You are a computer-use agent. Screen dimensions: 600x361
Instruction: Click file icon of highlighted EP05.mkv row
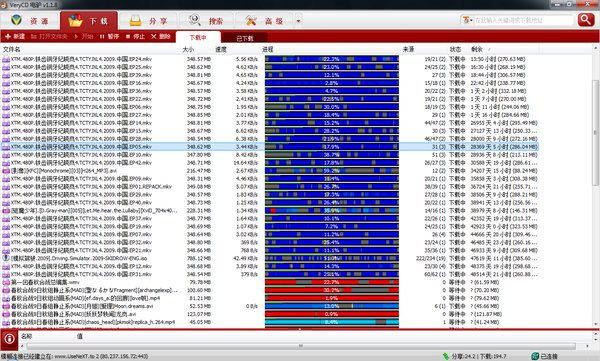coord(6,147)
